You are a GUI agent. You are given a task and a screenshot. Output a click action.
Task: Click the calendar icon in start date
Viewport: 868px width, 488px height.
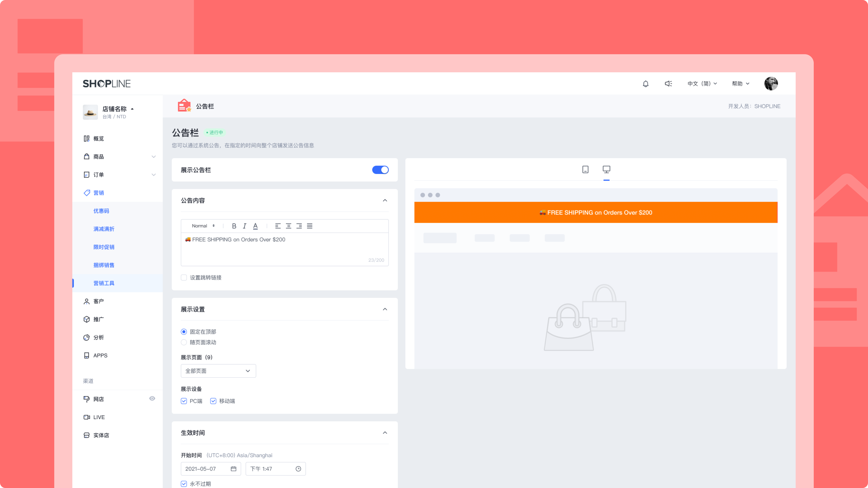coord(234,469)
